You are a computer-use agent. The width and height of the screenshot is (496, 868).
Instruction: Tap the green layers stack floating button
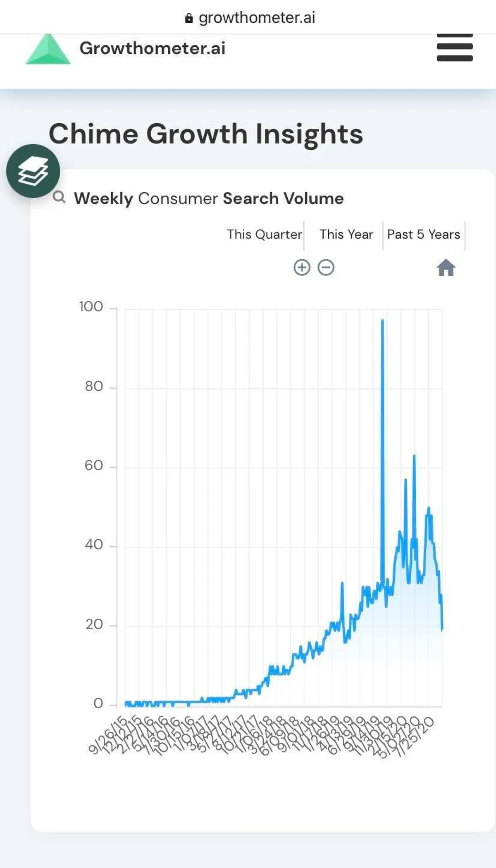pyautogui.click(x=33, y=171)
